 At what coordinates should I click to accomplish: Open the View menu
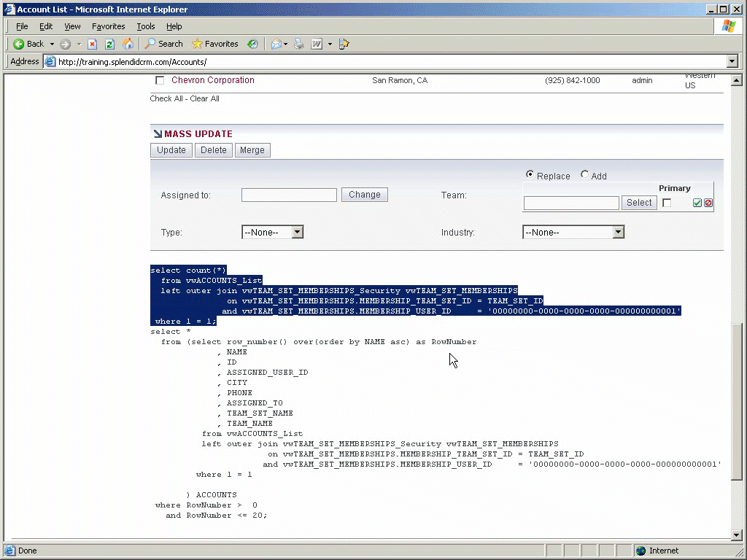click(72, 26)
